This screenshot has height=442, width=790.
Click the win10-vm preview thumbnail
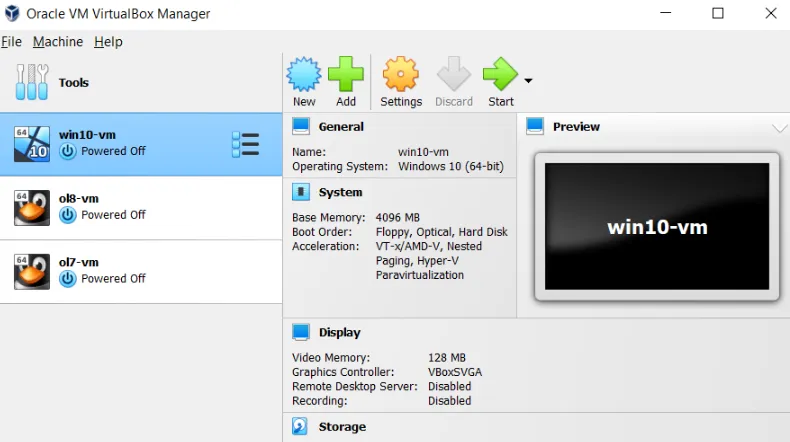coord(657,226)
